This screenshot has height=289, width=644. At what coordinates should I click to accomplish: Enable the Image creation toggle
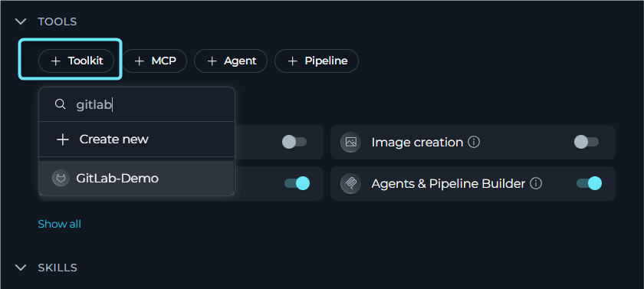pos(586,142)
